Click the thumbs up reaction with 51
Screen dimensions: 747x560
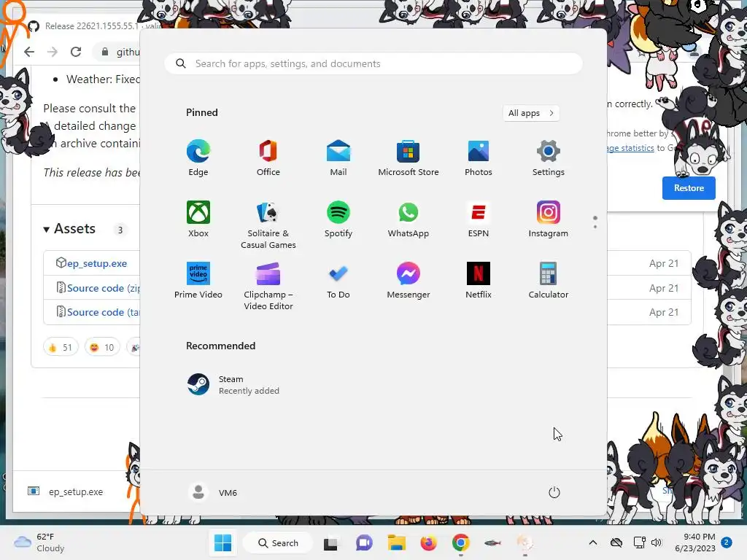coord(61,348)
